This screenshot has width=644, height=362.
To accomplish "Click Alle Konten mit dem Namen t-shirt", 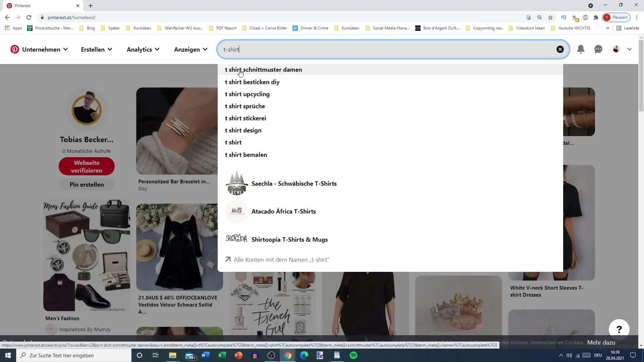I will pyautogui.click(x=282, y=259).
